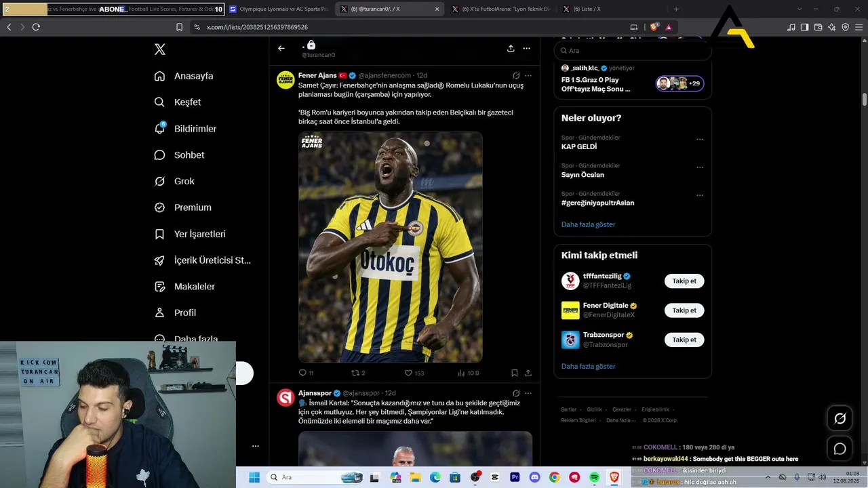Open İçerik Üreticisi Stüdyosu
Image resolution: width=868 pixels, height=488 pixels.
tap(203, 260)
